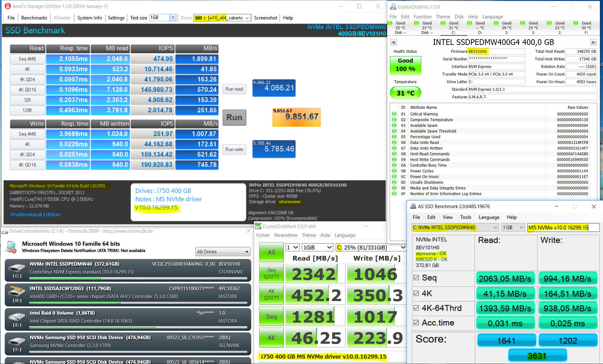603x364 pixels.
Task: Open 1GiB test size dropdown in CrystalDiskMark
Action: tap(318, 247)
